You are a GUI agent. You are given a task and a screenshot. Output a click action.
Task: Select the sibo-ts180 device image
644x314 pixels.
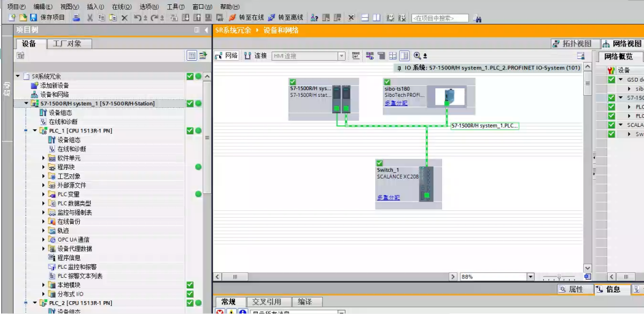point(447,96)
